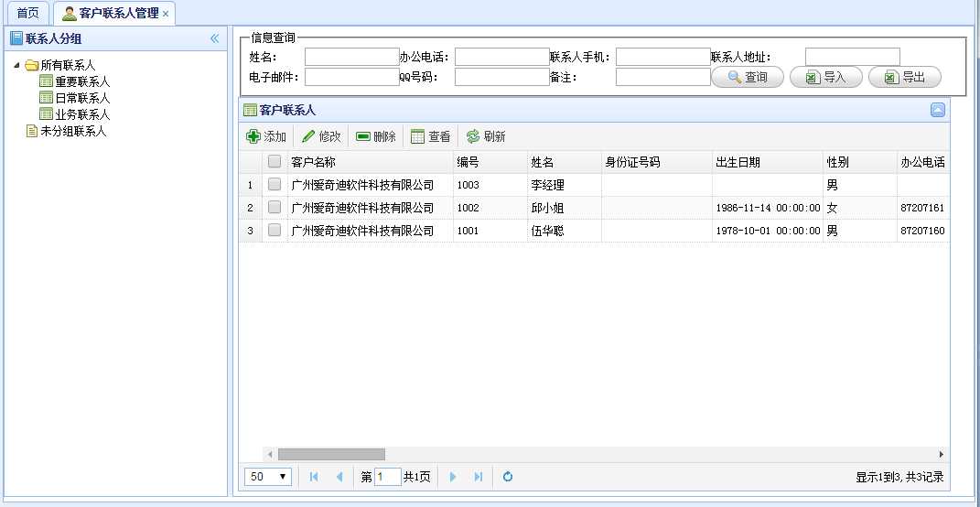Collapse the 联系人分组 side panel
980x507 pixels.
tap(214, 38)
